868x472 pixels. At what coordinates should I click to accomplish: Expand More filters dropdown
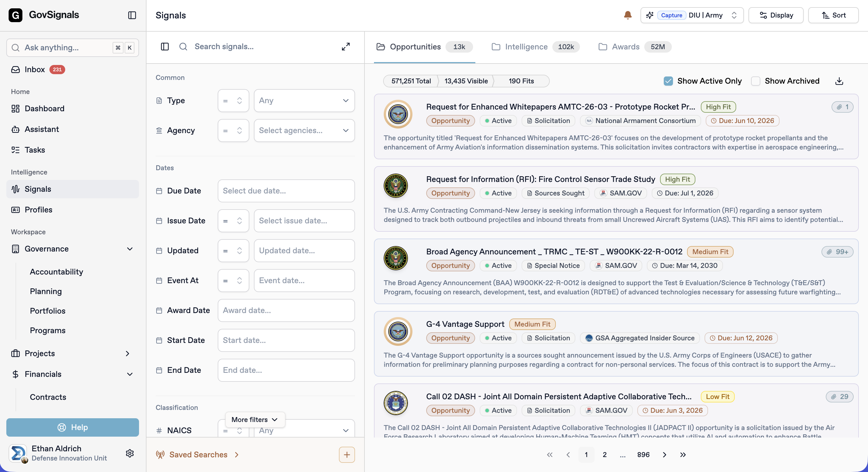(x=255, y=419)
